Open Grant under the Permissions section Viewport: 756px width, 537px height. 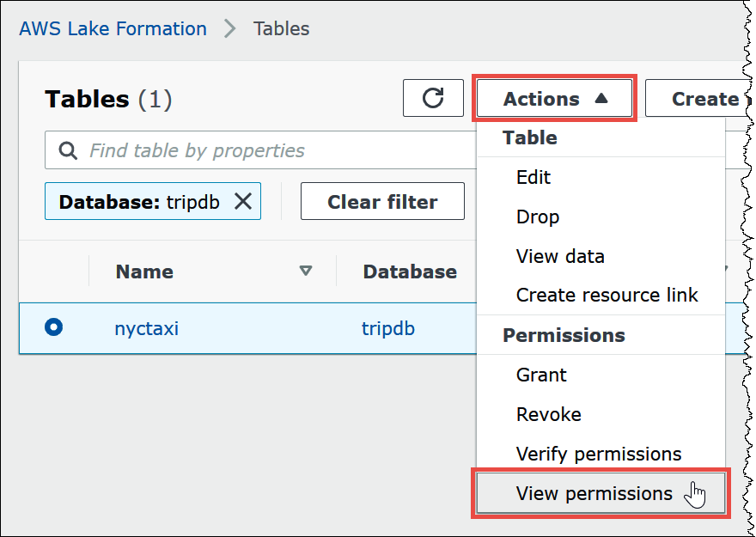540,375
